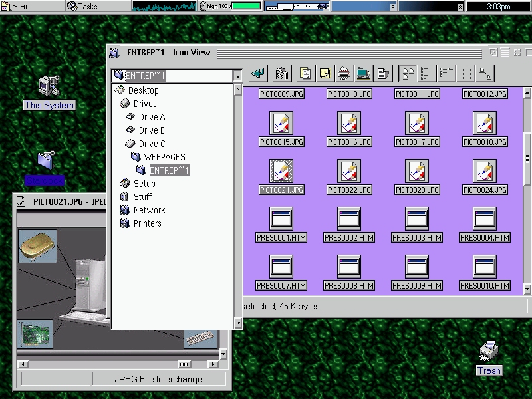The width and height of the screenshot is (532, 399).
Task: Open the ENTREP~1 location dropdown arrow
Action: [x=237, y=76]
